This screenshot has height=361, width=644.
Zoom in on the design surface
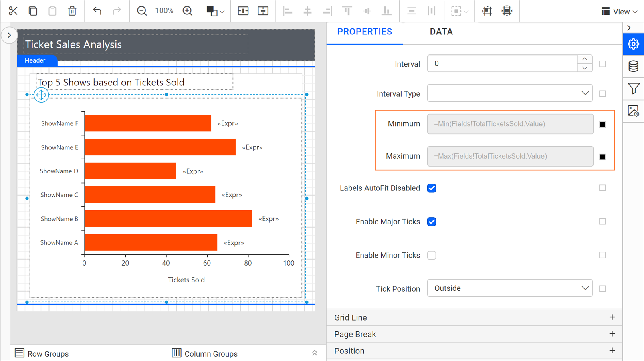188,11
